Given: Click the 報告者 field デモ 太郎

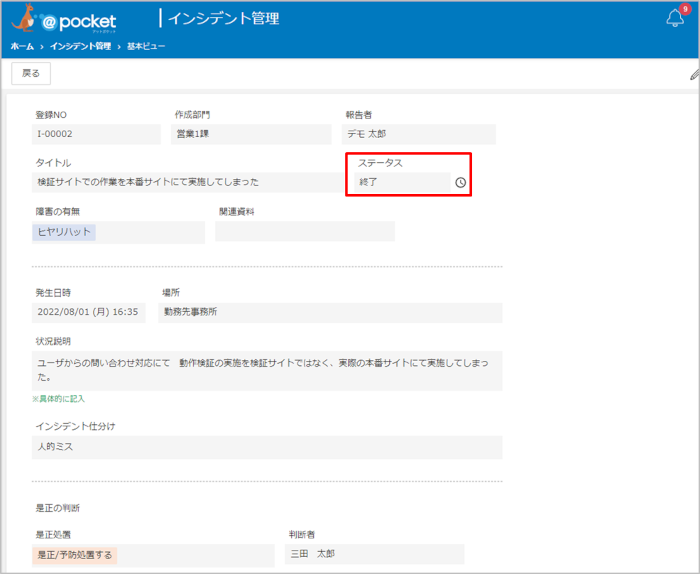Looking at the screenshot, I should coord(419,134).
